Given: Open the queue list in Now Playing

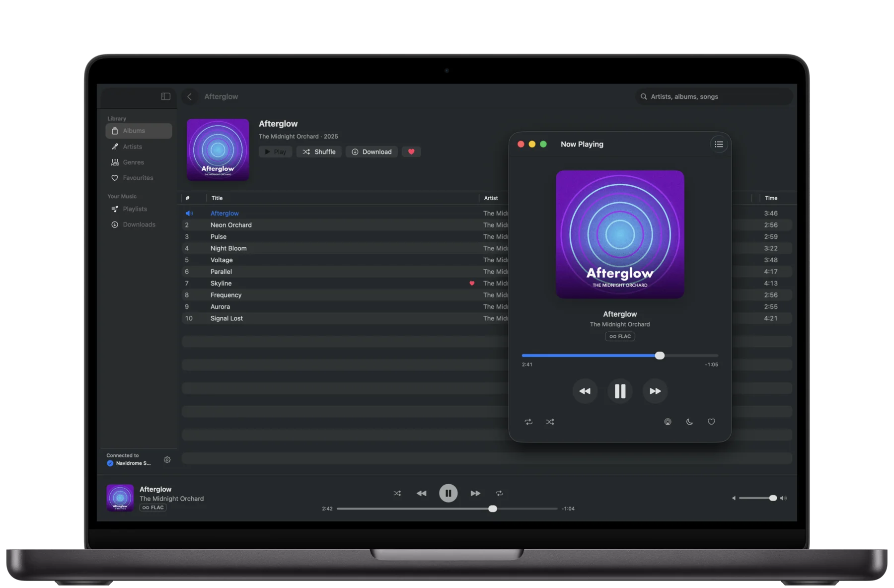Looking at the screenshot, I should click(719, 145).
